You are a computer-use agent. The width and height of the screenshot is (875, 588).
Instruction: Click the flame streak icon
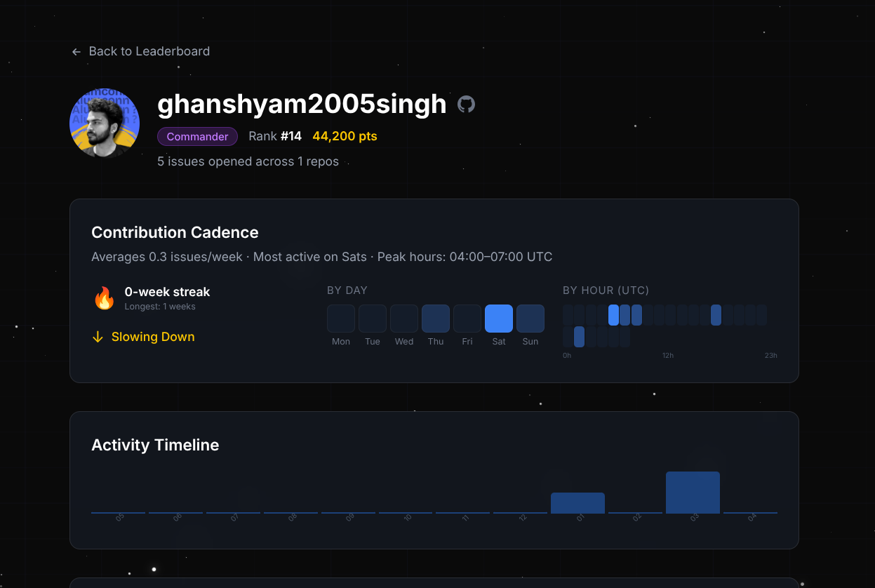[x=104, y=298]
